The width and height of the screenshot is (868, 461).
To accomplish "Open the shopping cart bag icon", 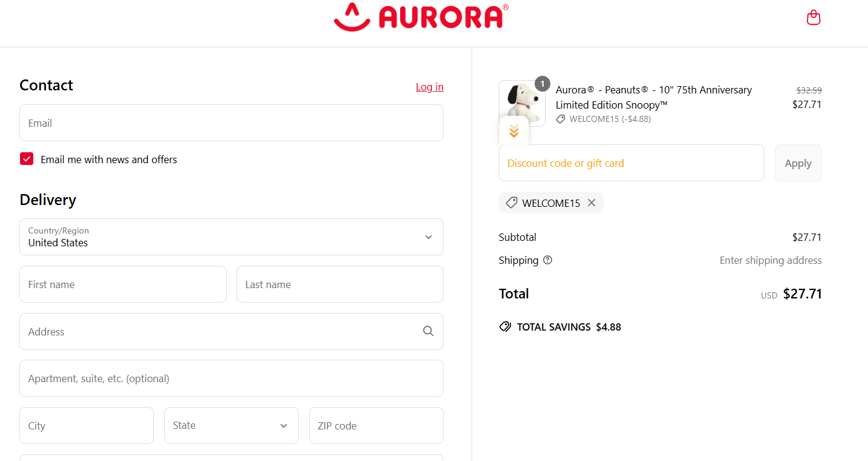I will tap(813, 17).
